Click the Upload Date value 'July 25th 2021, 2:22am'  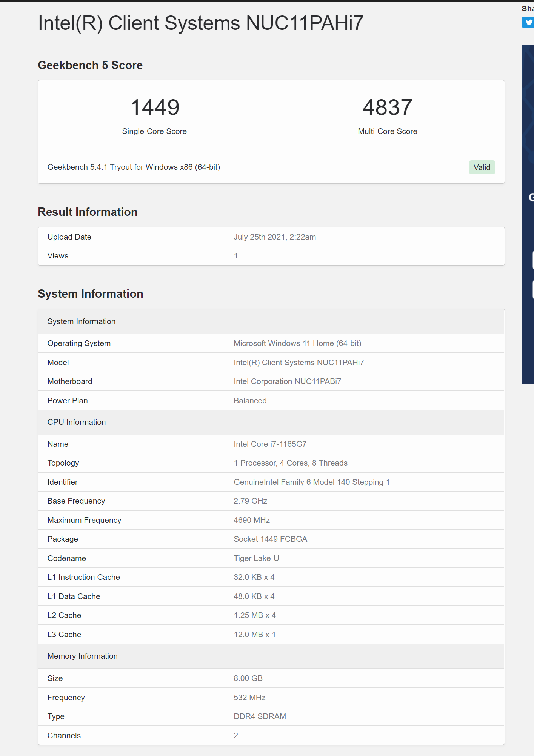(275, 237)
